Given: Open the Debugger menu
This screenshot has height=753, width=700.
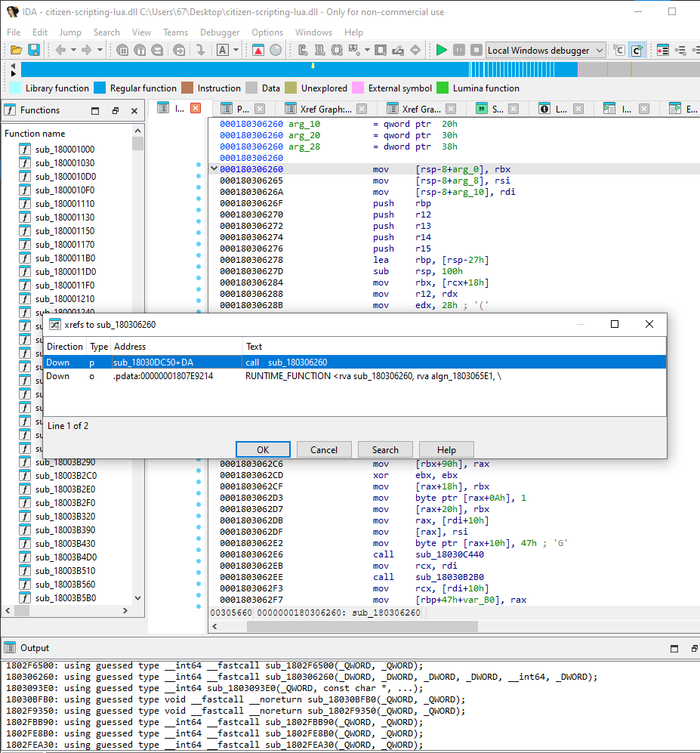Looking at the screenshot, I should coord(220,32).
